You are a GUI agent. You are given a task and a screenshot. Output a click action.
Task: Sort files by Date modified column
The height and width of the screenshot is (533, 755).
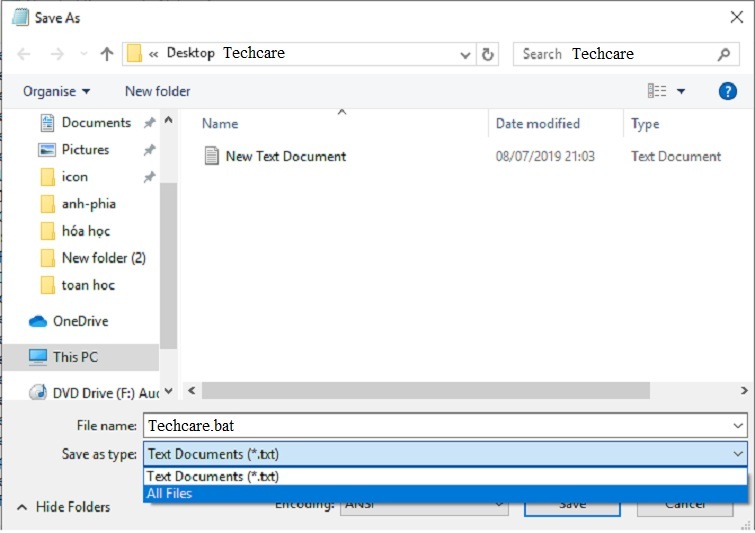[538, 124]
